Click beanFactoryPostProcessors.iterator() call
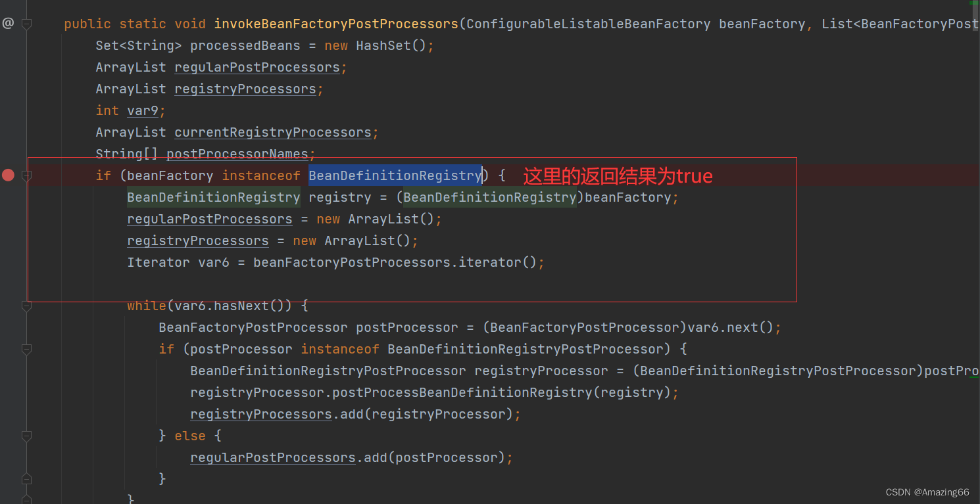Viewport: 980px width, 504px height. pos(395,262)
